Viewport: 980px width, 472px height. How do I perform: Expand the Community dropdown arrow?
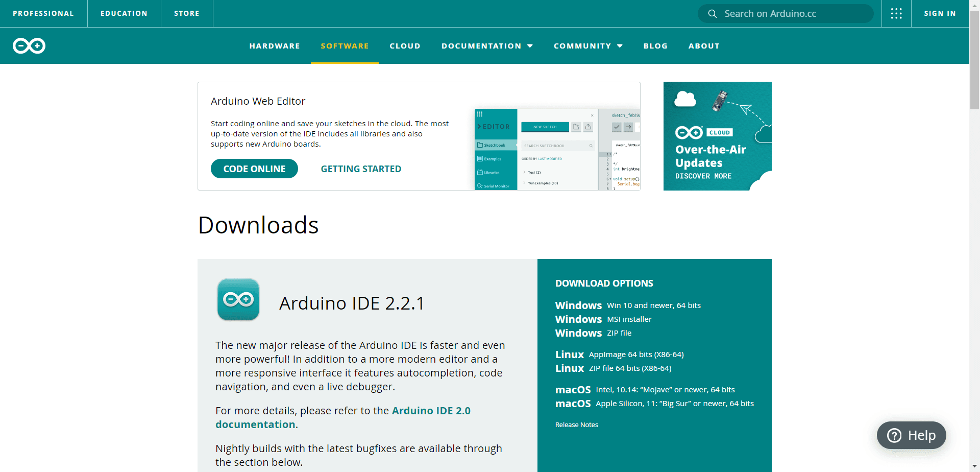click(620, 46)
